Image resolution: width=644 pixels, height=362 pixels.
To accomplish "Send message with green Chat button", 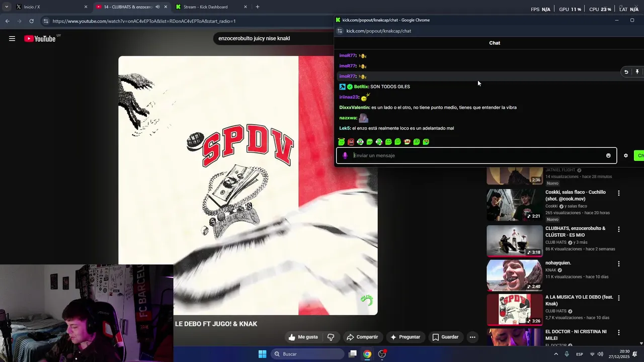I will [639, 155].
